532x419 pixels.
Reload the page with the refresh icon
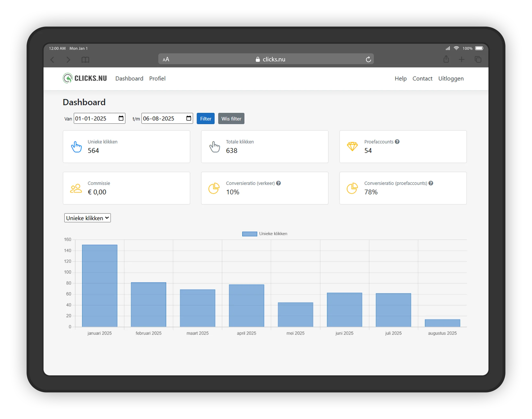pyautogui.click(x=368, y=59)
